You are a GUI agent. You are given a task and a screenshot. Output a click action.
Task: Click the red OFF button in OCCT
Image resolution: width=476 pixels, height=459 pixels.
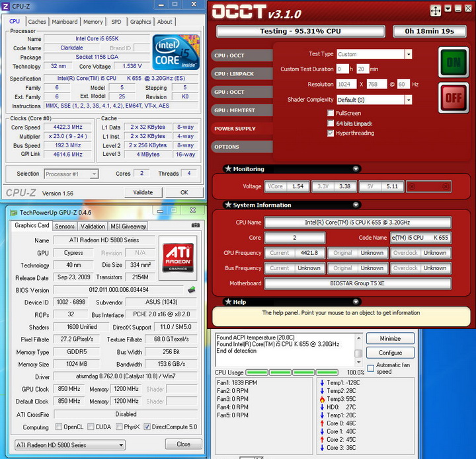454,98
